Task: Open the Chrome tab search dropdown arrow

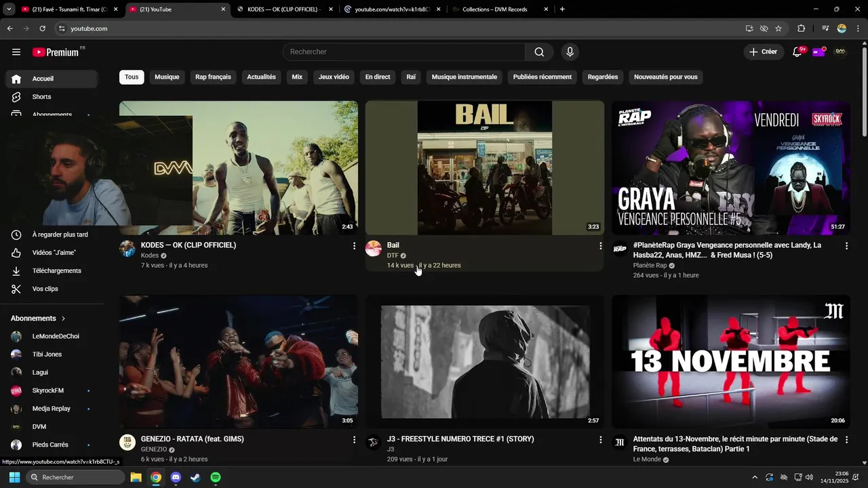Action: (9, 9)
